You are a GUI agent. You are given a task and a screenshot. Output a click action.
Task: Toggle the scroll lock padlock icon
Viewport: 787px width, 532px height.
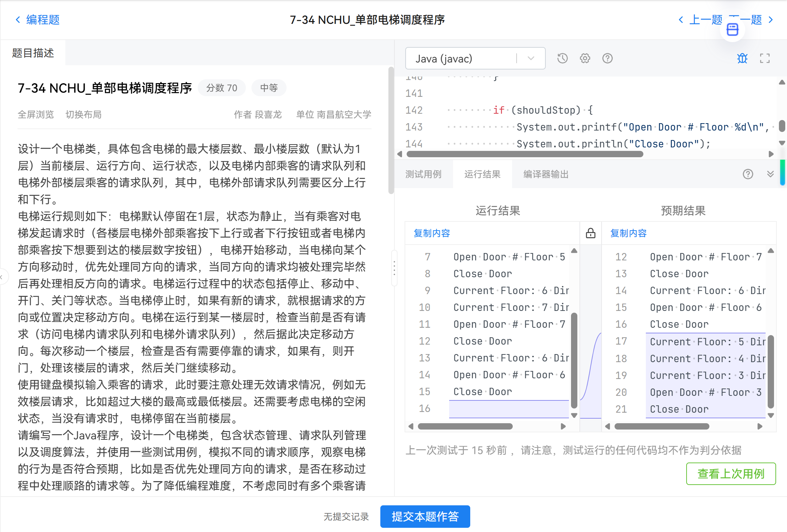click(x=590, y=233)
